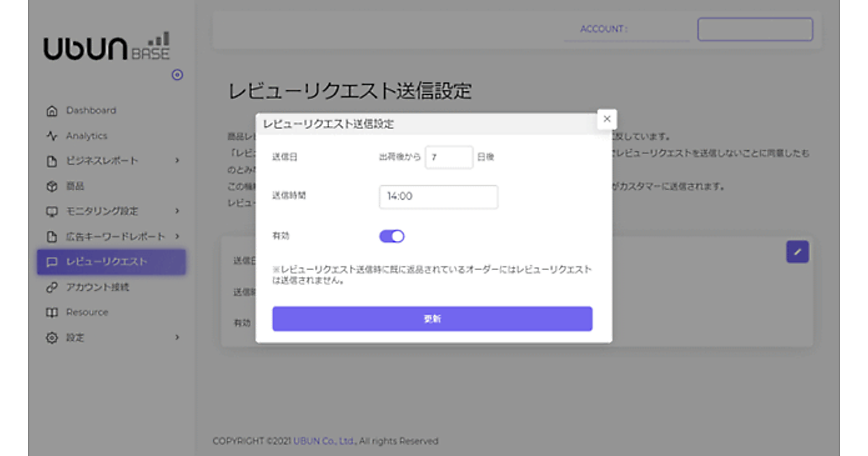Click the 送信時間 14:00 time field
This screenshot has height=456, width=868.
(438, 197)
